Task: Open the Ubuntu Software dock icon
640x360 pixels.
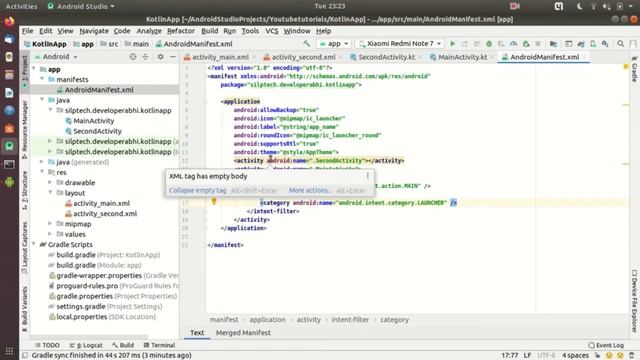Action: coord(9,128)
